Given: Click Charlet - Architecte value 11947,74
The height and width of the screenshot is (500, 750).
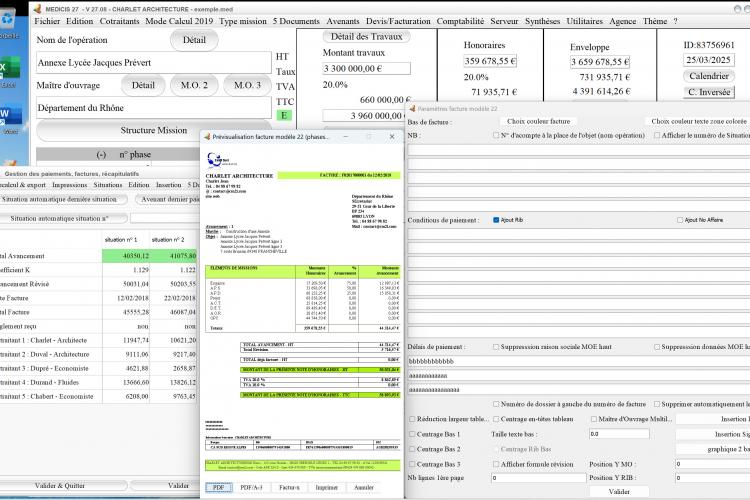Looking at the screenshot, I should (126, 340).
